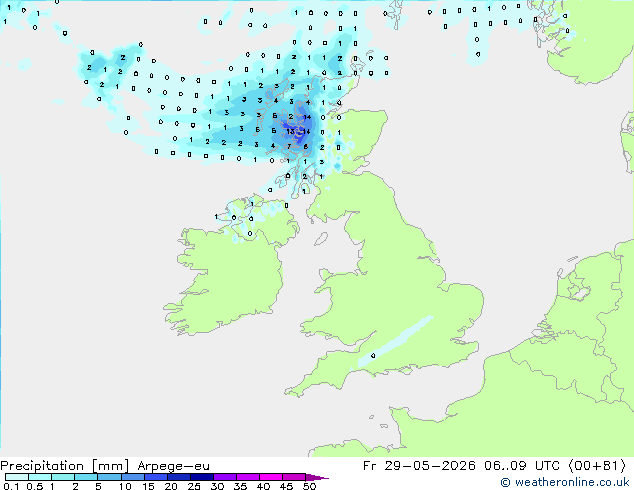Image resolution: width=634 pixels, height=490 pixels.
Task: Pick the 15–20 mm legend color swatch
Action: click(x=156, y=477)
